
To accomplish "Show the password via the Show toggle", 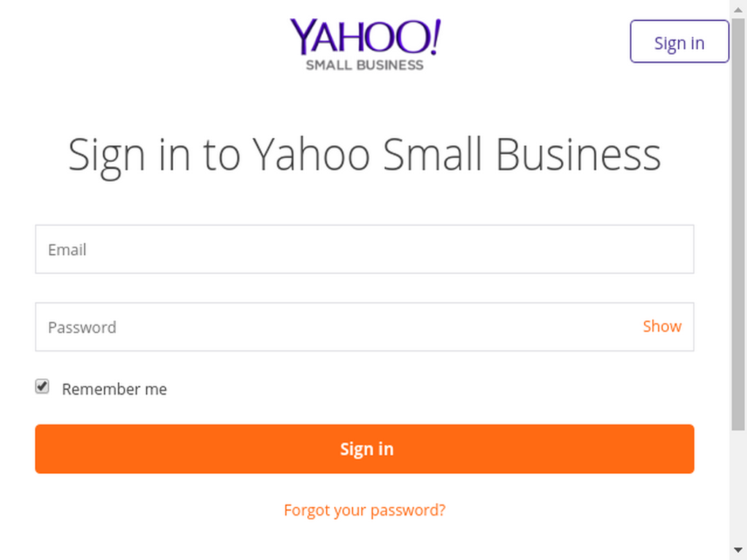I will pyautogui.click(x=662, y=326).
